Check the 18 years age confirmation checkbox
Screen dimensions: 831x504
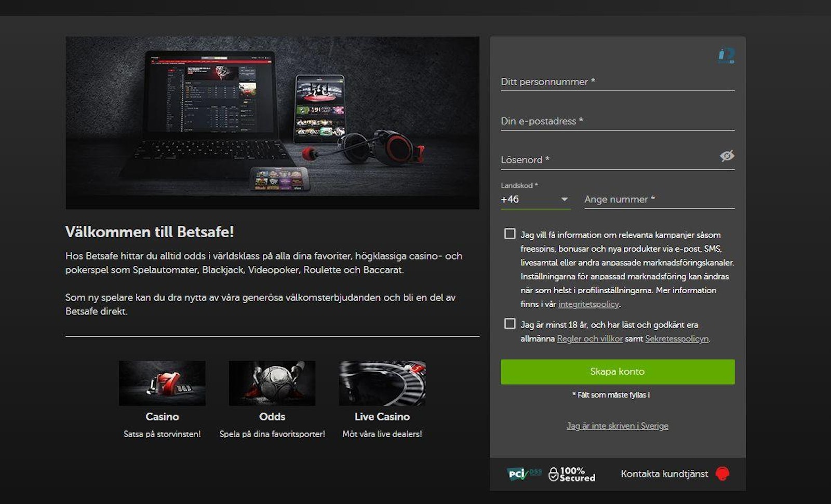click(510, 324)
